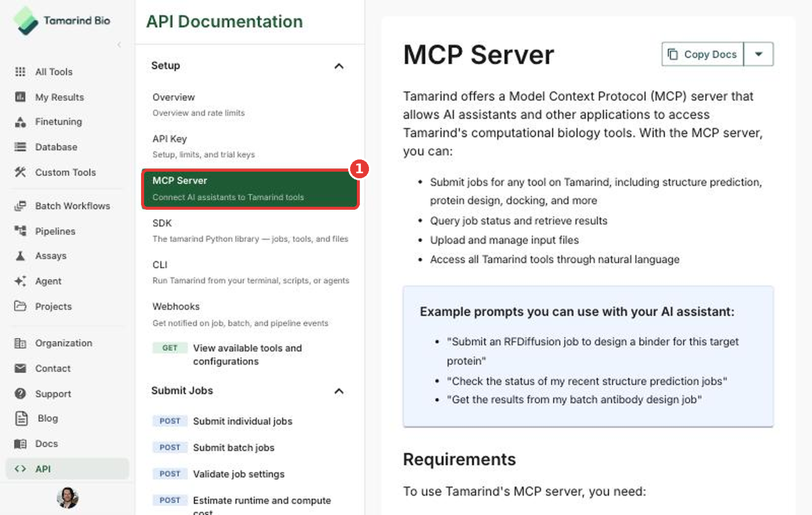
Task: Click the Batch Workflows icon
Action: coord(20,206)
